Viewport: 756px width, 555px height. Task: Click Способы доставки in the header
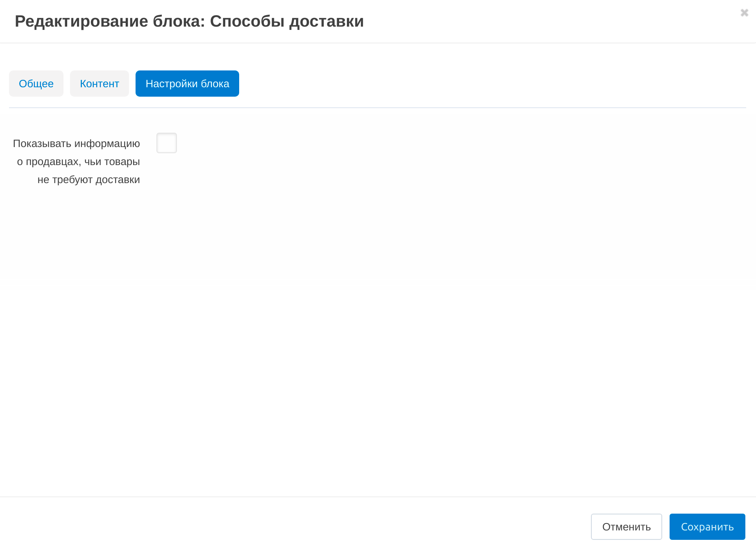tap(287, 21)
